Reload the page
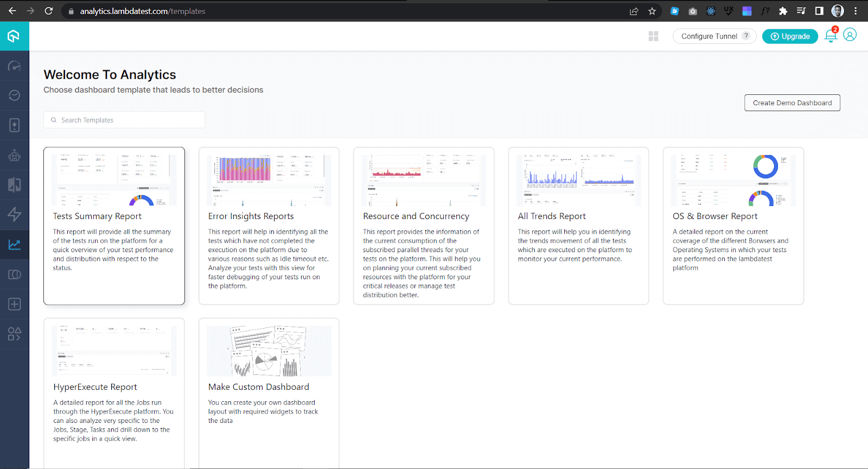This screenshot has width=868, height=469. 49,11
